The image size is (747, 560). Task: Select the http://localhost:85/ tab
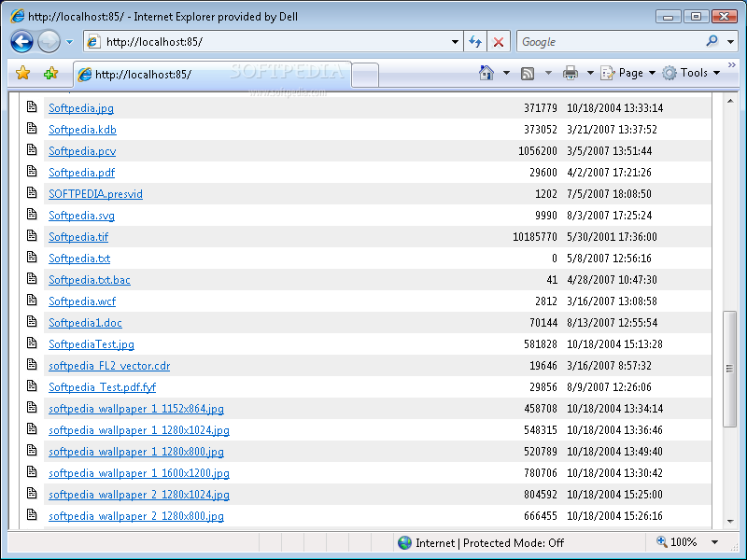[213, 75]
